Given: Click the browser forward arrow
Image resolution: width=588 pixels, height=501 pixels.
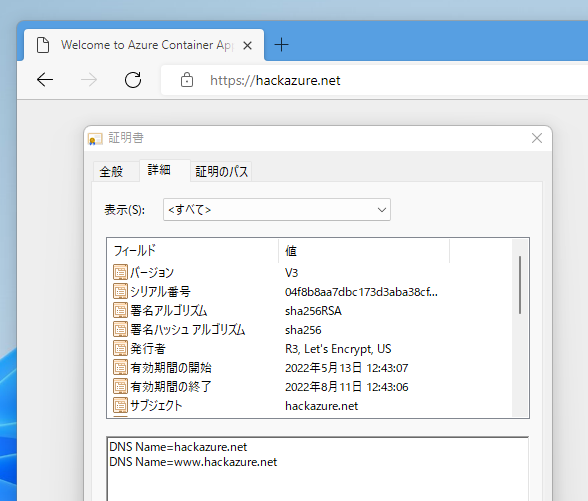Looking at the screenshot, I should pyautogui.click(x=89, y=80).
